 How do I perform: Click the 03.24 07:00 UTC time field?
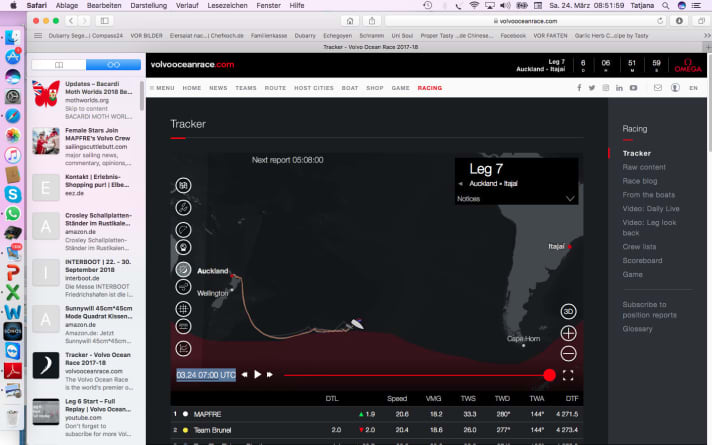(x=206, y=375)
